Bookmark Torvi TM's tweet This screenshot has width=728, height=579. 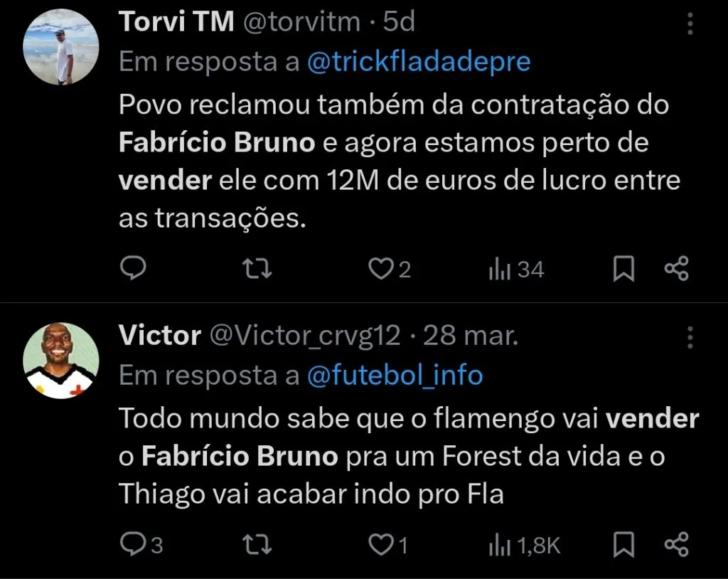(623, 269)
